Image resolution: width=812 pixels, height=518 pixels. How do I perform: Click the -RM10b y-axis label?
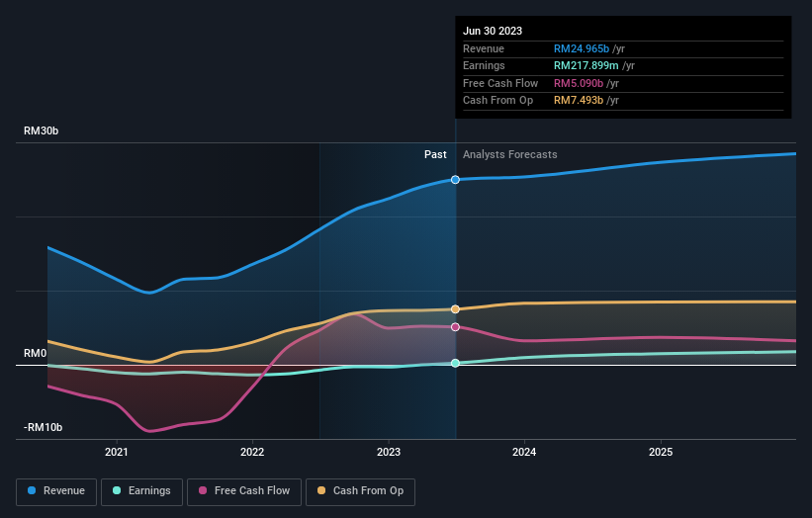tap(43, 427)
